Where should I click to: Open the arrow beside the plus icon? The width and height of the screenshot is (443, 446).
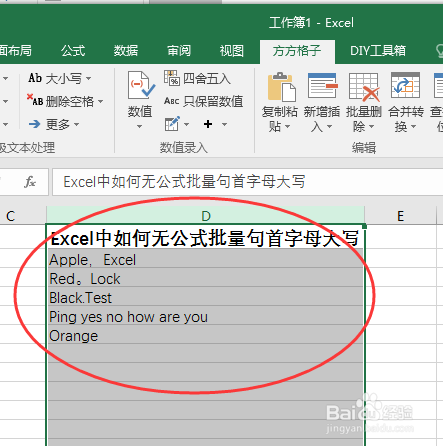coord(224,124)
